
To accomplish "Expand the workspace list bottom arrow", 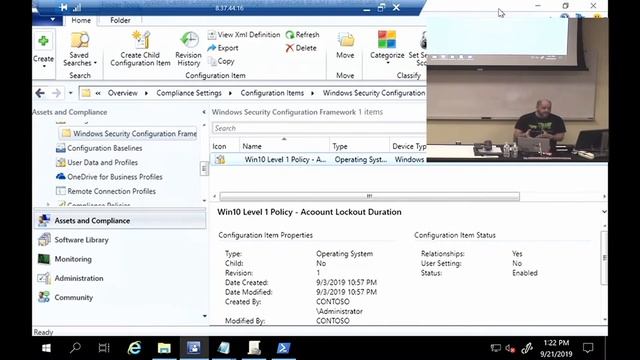I will click(x=204, y=316).
